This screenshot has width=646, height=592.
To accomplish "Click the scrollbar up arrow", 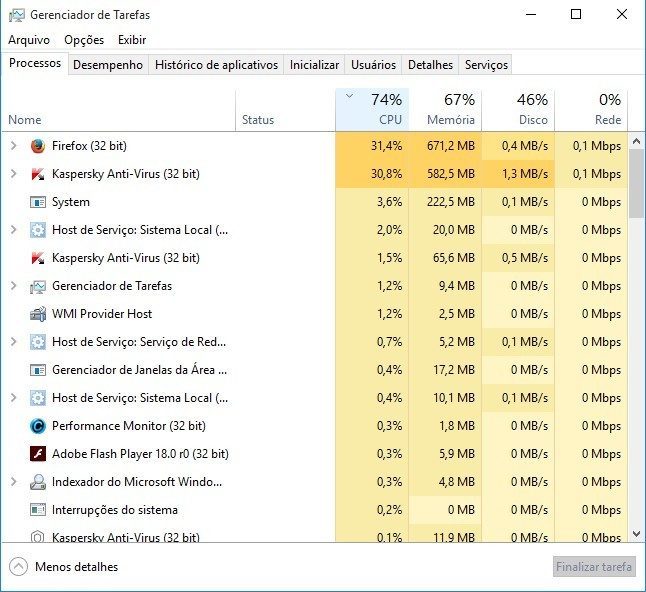I will coord(637,142).
